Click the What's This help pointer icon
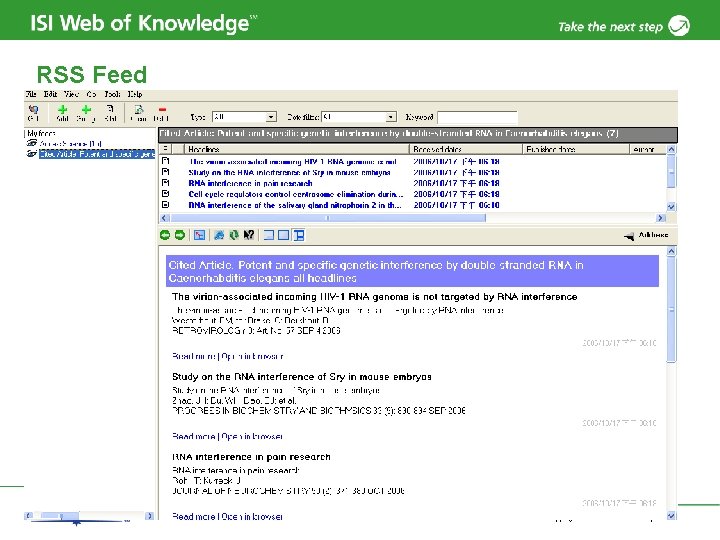 [x=248, y=235]
